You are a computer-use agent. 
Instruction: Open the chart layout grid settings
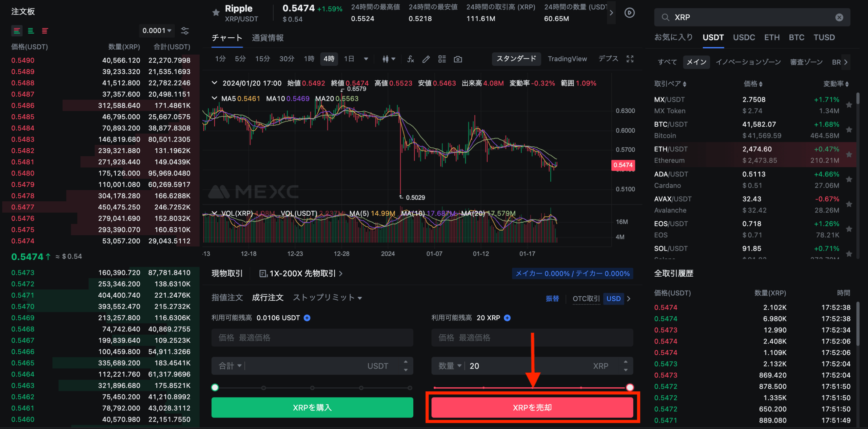[x=442, y=59]
